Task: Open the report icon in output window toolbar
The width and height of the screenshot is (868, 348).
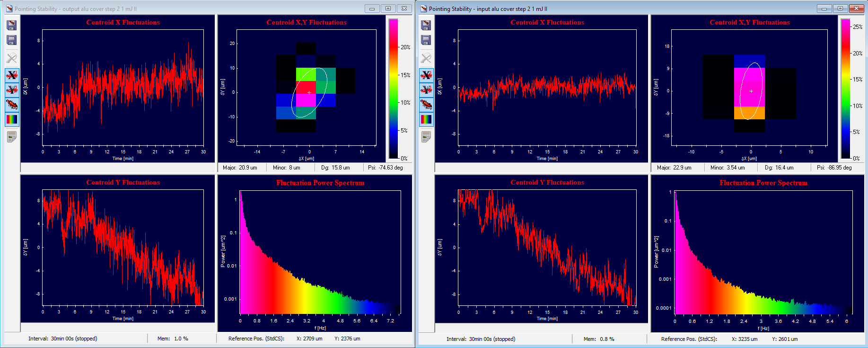Action: pos(12,137)
